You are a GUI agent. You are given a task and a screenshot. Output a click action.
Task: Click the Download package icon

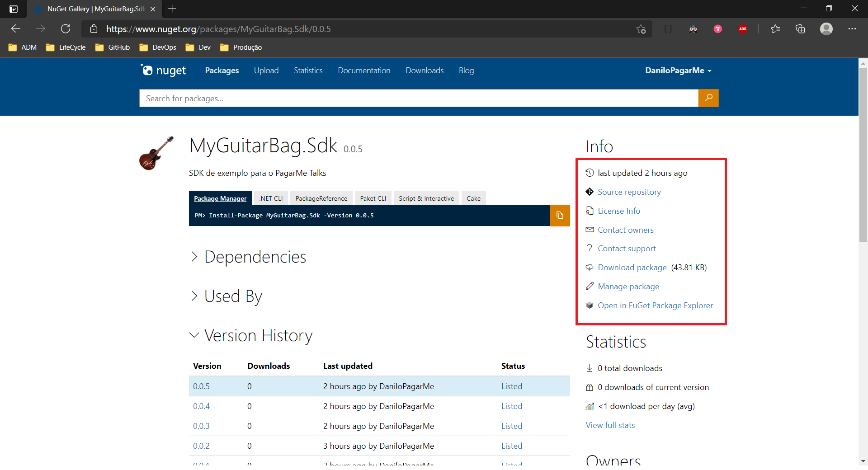[590, 267]
